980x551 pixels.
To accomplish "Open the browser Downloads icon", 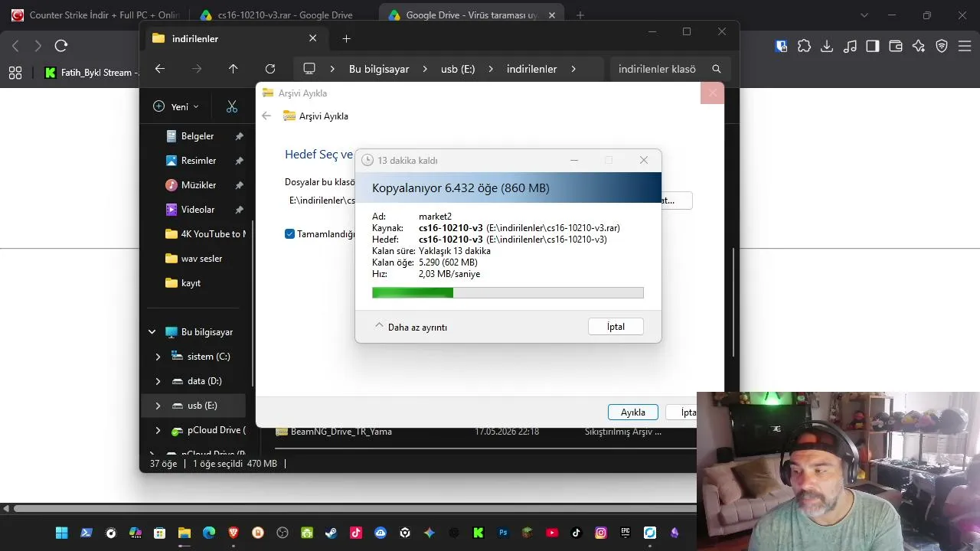I will (827, 46).
